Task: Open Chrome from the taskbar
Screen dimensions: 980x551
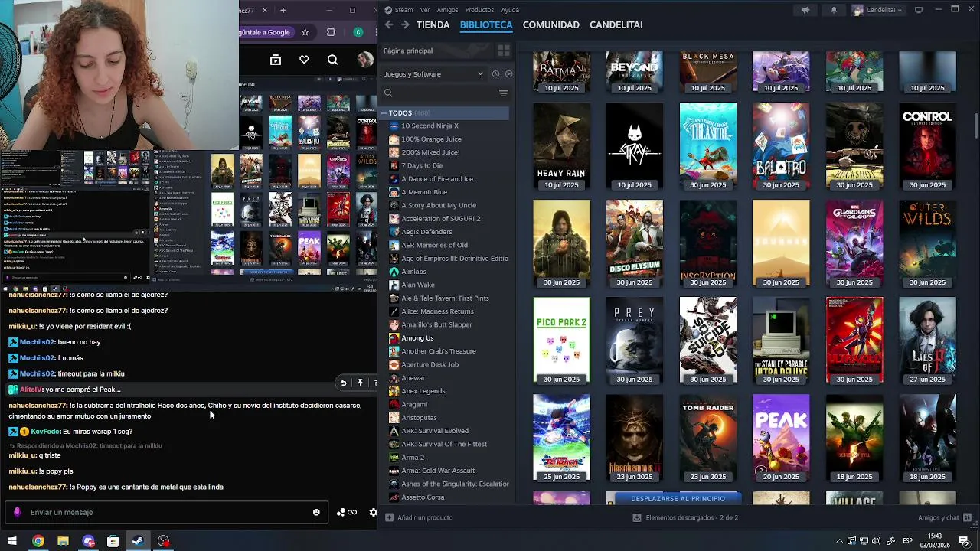Action: click(38, 541)
